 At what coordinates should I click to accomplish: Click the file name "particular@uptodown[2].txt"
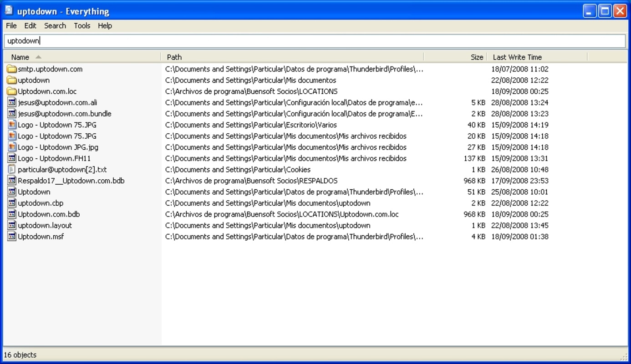(x=62, y=170)
